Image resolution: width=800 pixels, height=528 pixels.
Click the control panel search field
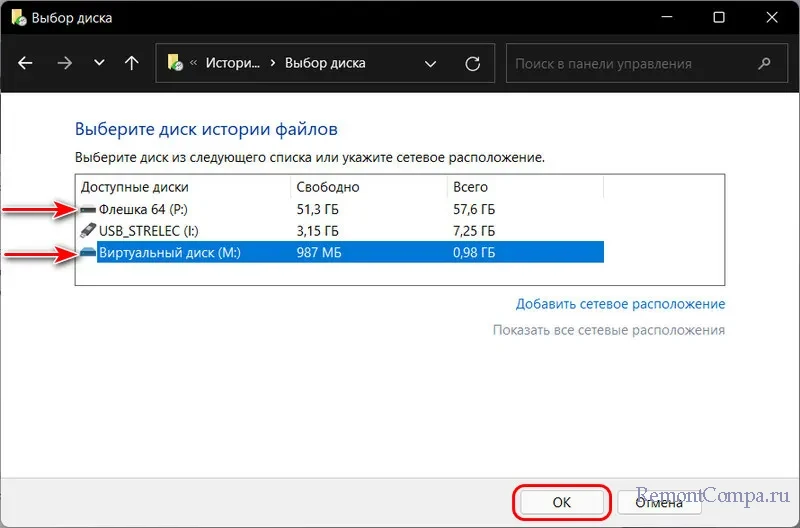(630, 63)
